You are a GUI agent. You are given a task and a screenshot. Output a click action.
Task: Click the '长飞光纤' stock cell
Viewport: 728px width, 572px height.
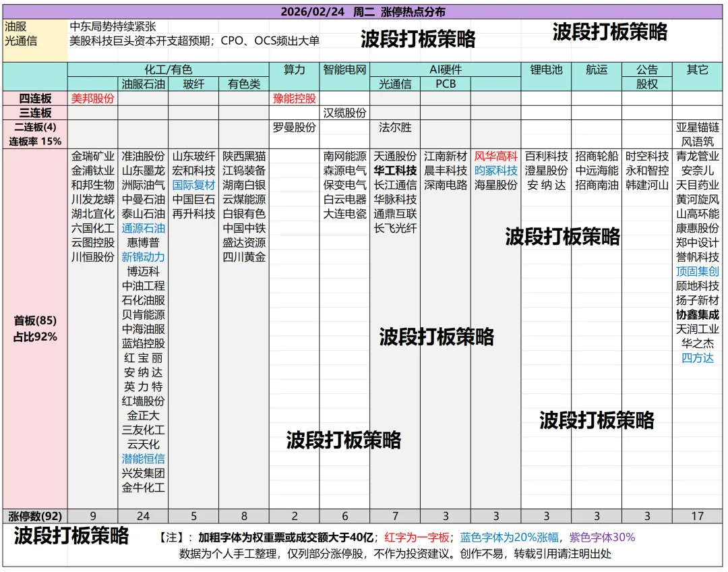point(395,228)
